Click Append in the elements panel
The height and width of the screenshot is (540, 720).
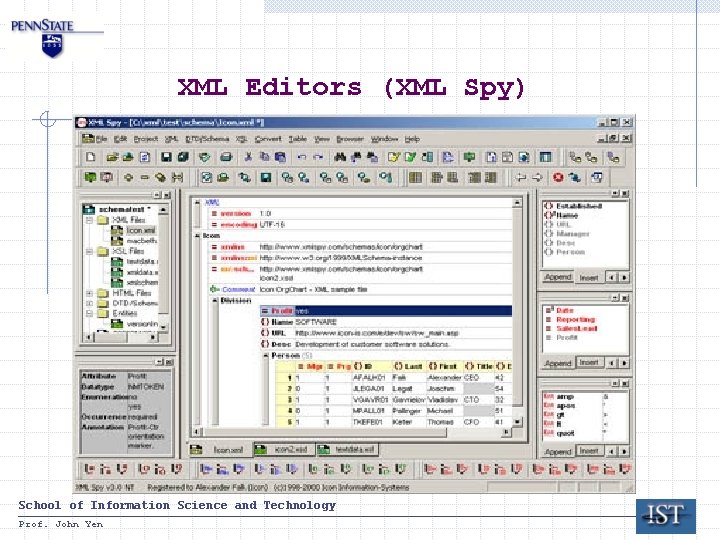pyautogui.click(x=558, y=277)
